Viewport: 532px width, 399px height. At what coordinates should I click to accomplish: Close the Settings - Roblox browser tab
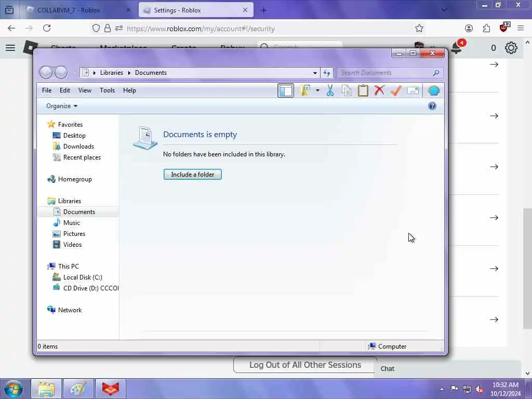(245, 10)
